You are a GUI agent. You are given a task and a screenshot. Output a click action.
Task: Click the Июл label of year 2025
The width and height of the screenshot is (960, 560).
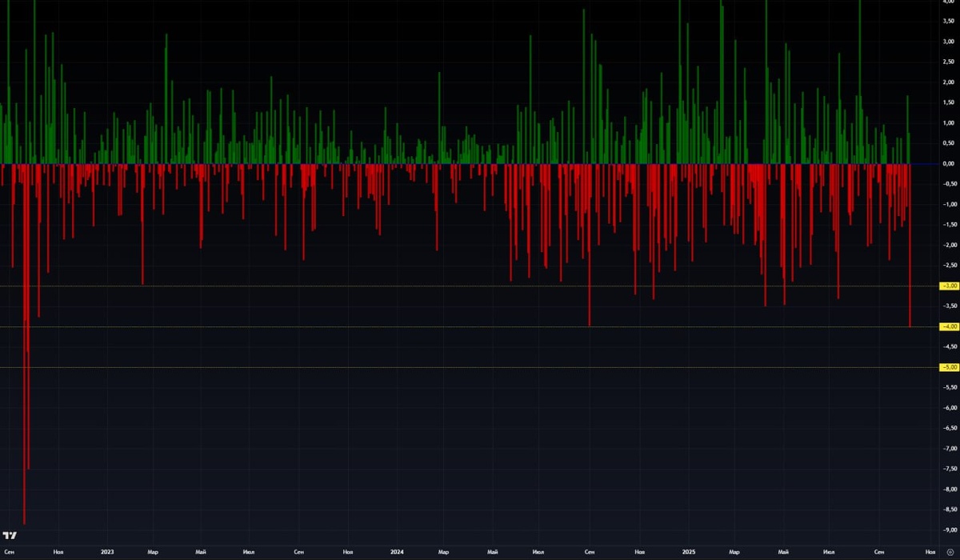point(830,552)
